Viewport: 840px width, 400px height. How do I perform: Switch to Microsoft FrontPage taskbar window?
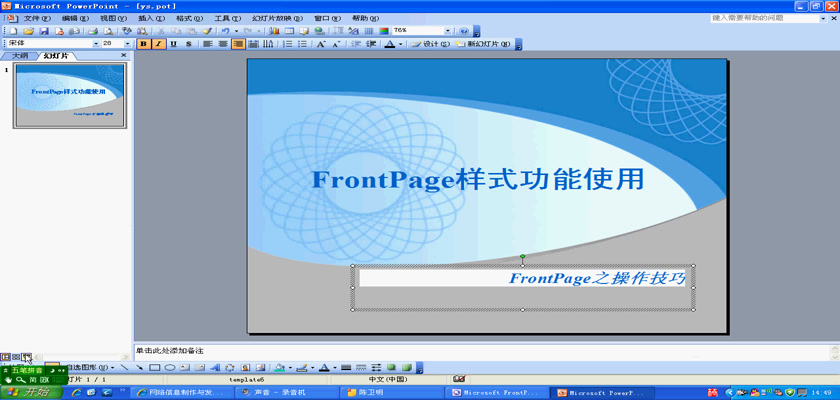tap(497, 393)
